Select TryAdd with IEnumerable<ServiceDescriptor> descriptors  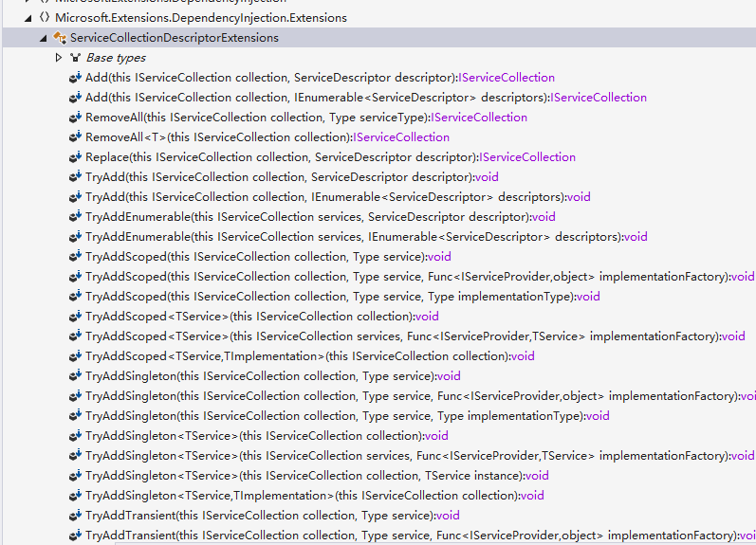[338, 197]
